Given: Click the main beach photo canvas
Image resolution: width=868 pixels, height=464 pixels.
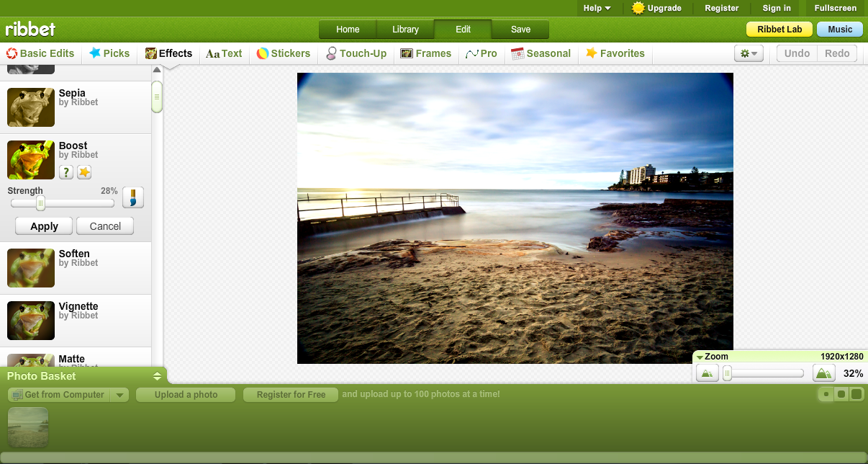Looking at the screenshot, I should click(x=515, y=218).
